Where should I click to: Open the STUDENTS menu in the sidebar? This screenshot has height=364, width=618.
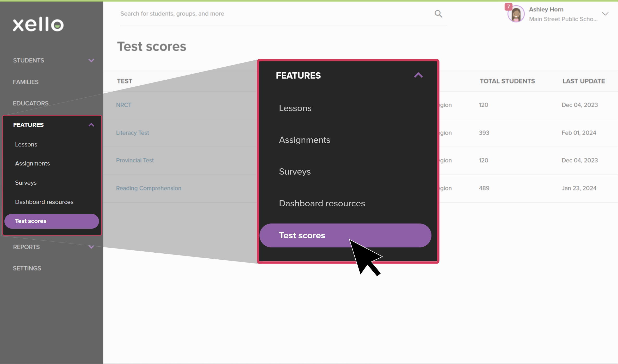point(29,60)
